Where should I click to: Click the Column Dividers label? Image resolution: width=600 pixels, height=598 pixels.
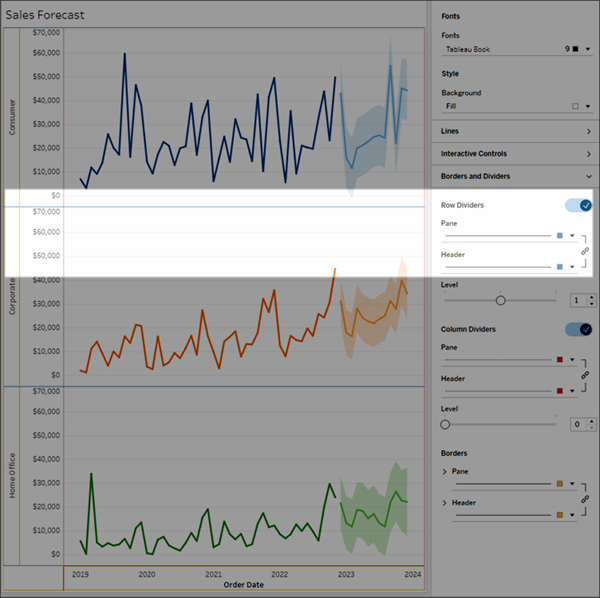point(468,329)
